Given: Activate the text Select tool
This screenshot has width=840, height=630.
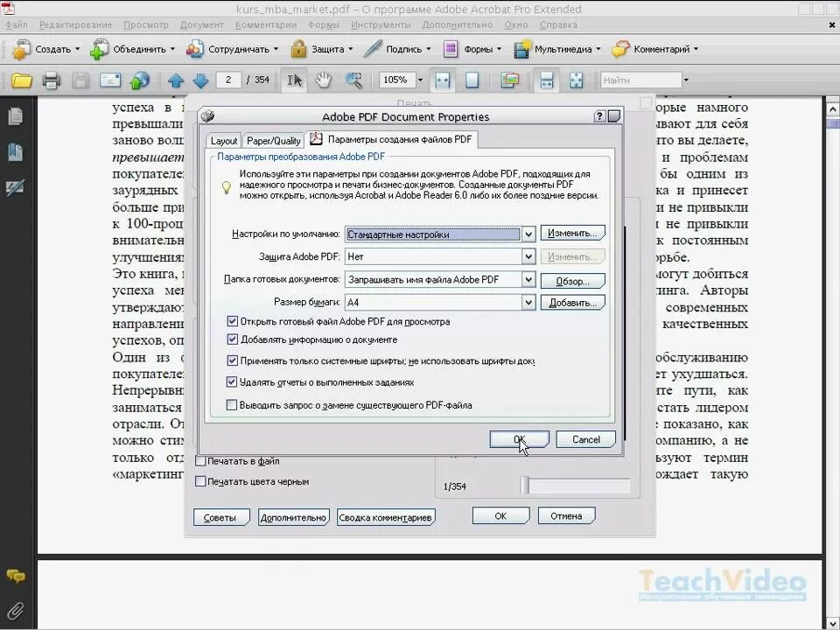Looking at the screenshot, I should tap(294, 80).
